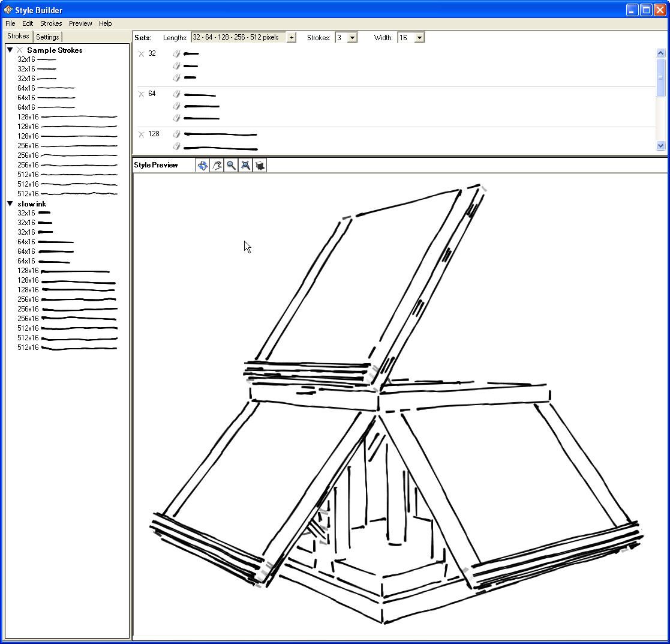
Task: Click the eraser icon for second 32 stroke
Action: (176, 65)
